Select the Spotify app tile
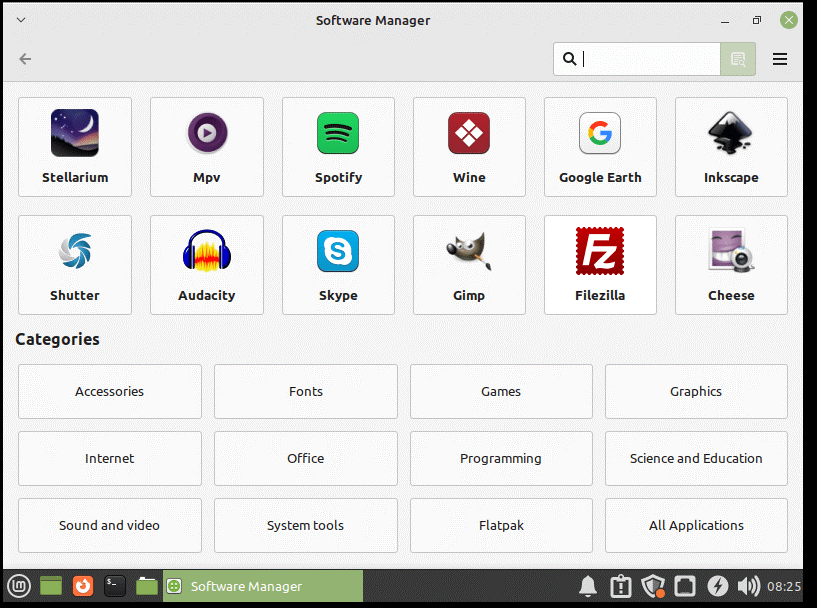The image size is (817, 608). pos(338,147)
